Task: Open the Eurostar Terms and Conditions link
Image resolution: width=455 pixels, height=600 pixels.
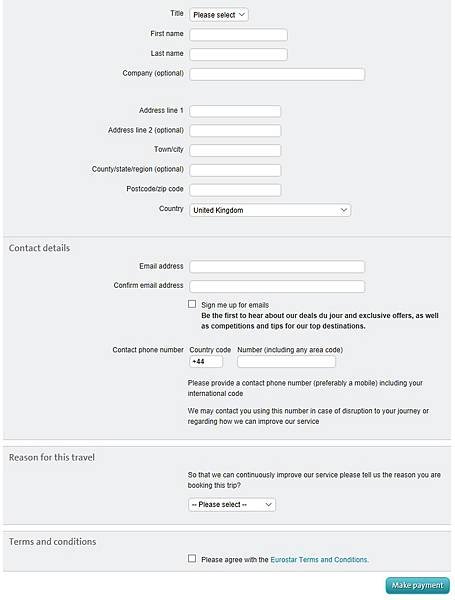Action: pyautogui.click(x=320, y=559)
